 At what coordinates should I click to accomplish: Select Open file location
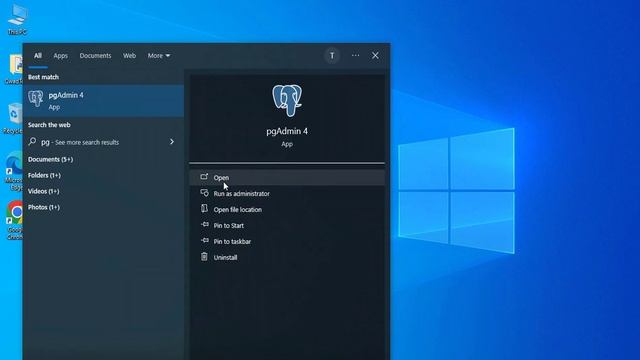pos(287,209)
